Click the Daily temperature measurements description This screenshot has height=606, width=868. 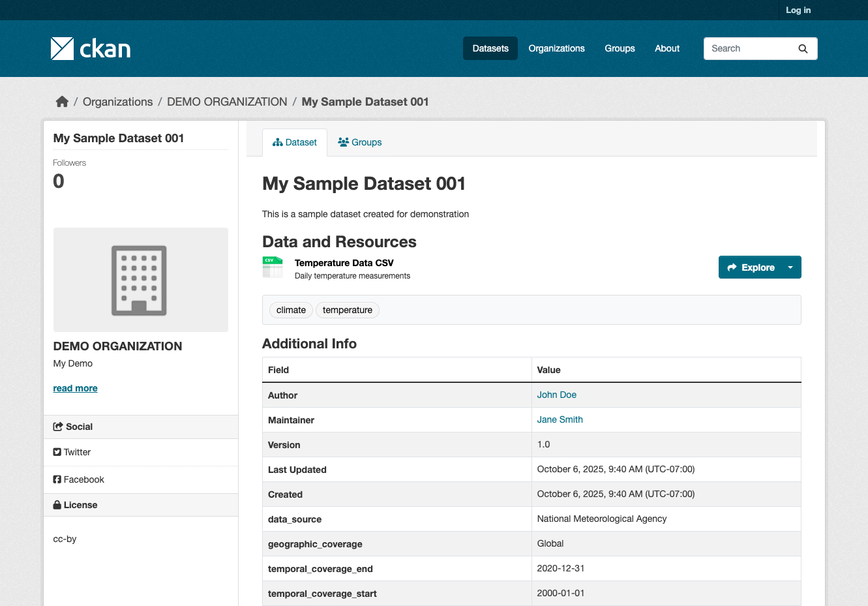pos(353,276)
